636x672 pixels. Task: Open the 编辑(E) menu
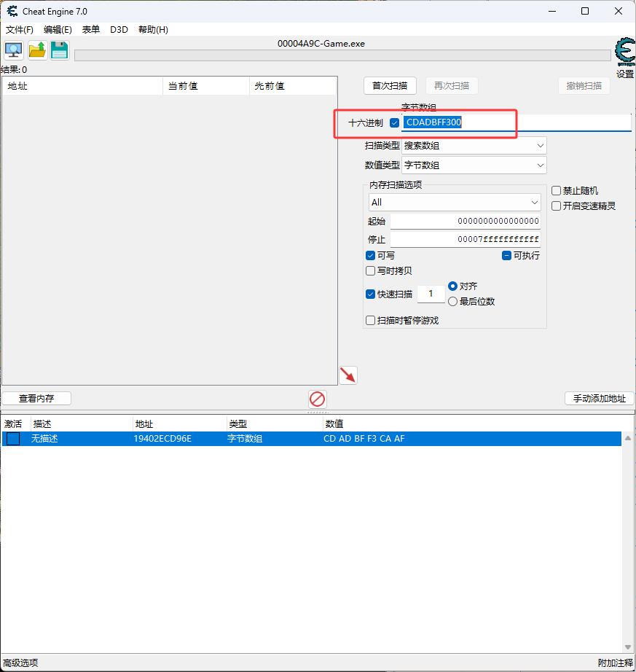[x=58, y=30]
